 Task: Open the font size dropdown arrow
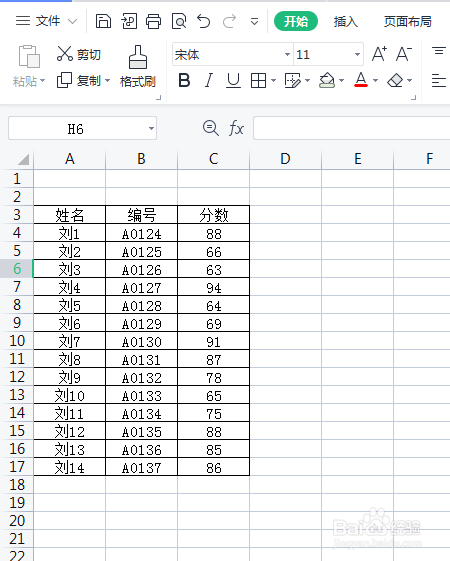click(x=357, y=54)
